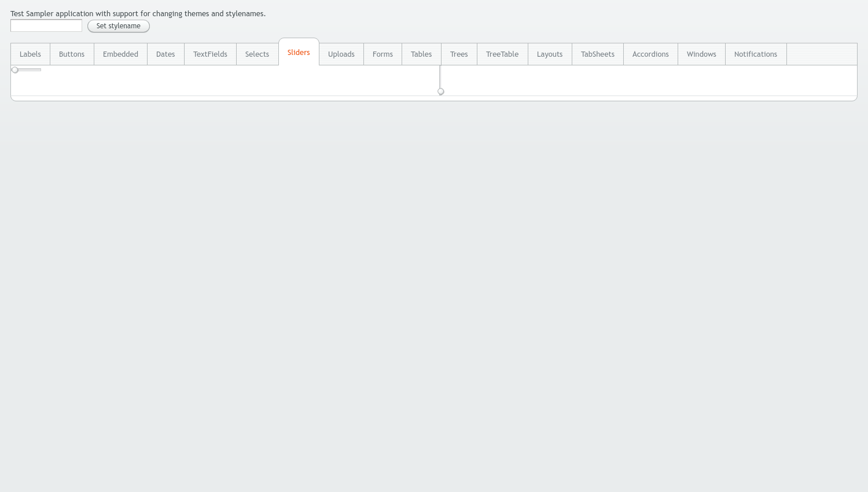Open the Layouts tab
The image size is (868, 492).
click(550, 54)
